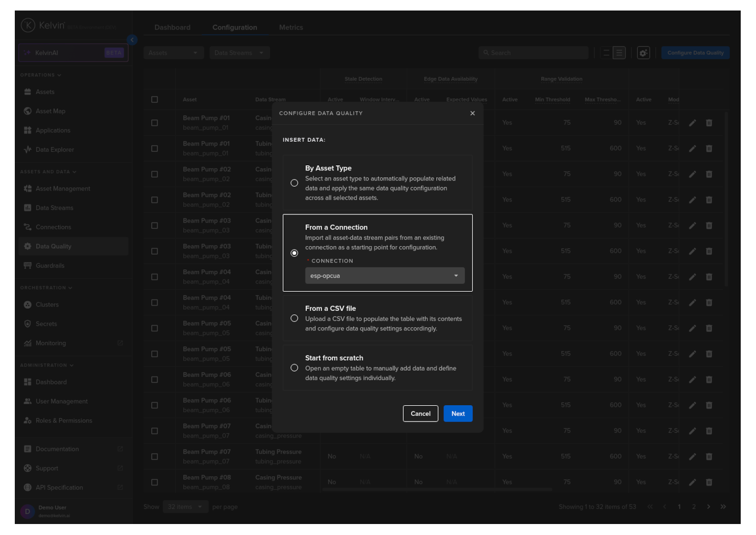
Task: Select the By Asset Type radio option
Action: coord(294,183)
